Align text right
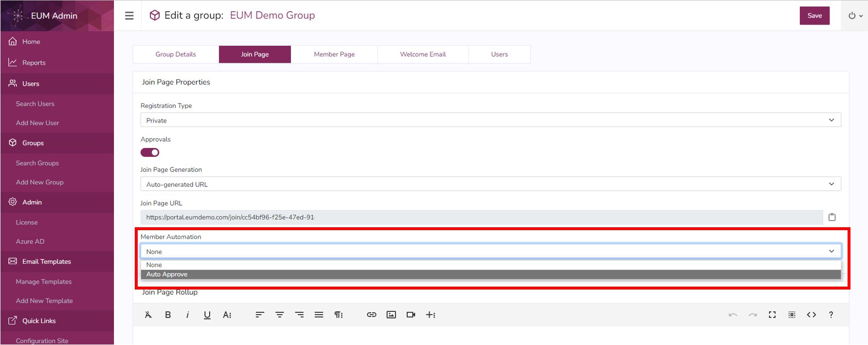The image size is (868, 345). pos(299,315)
